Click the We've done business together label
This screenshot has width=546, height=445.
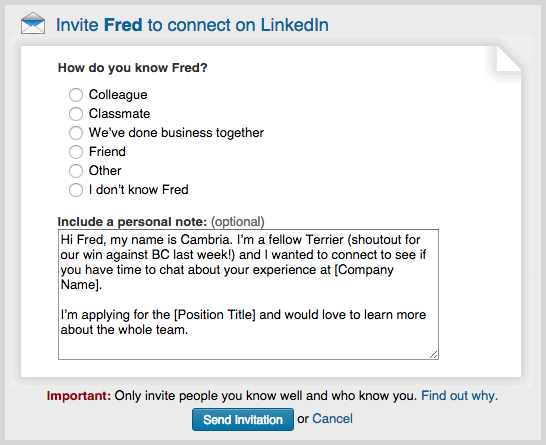(176, 133)
